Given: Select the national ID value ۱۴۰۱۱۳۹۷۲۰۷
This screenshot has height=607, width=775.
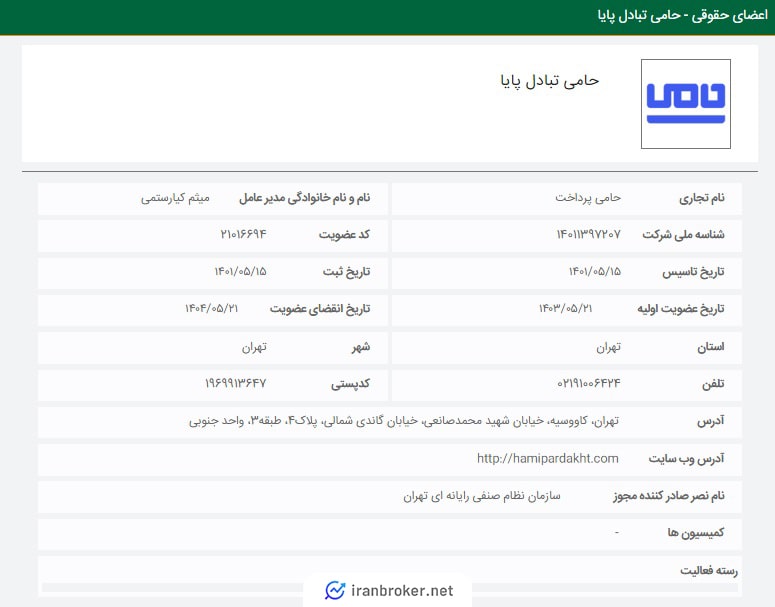Looking at the screenshot, I should 588,234.
